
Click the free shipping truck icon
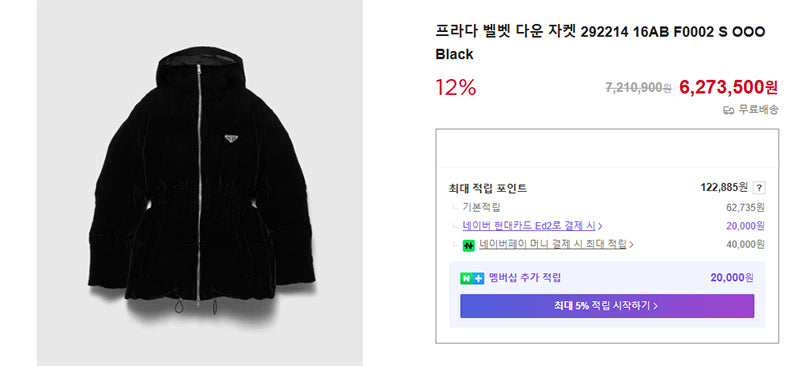point(729,110)
